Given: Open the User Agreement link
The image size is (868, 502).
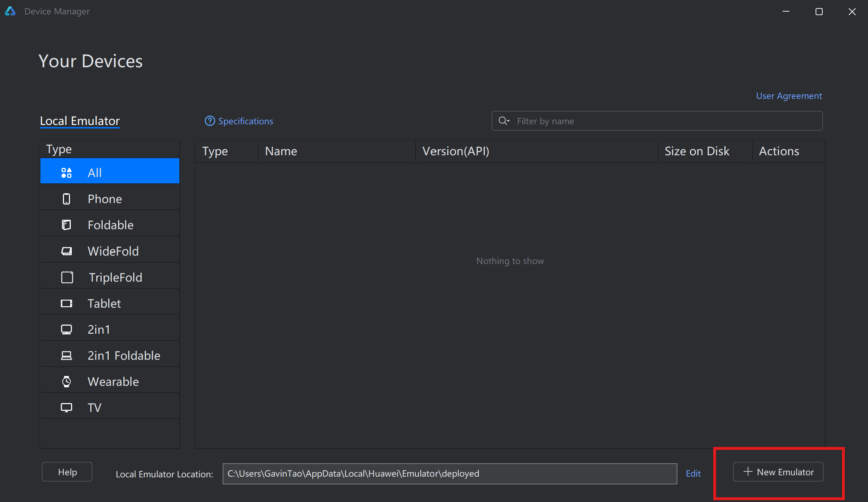Looking at the screenshot, I should (789, 96).
